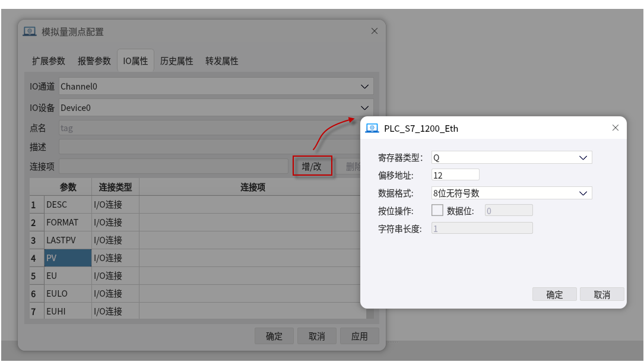Close the PLC_S7_1200_Eth dialog
This screenshot has width=644, height=362.
pos(616,128)
